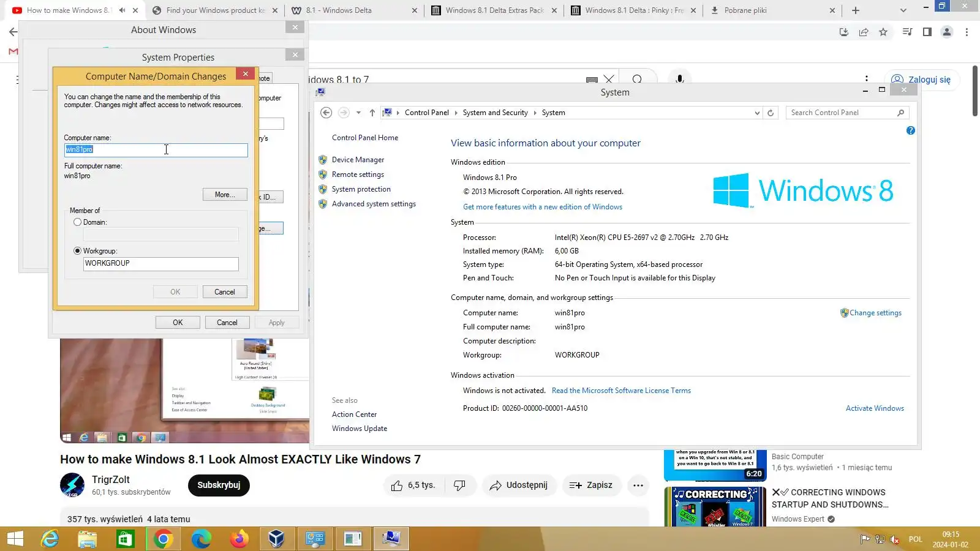Click the Zaloguj się sign-in button
The image size is (980, 551).
click(x=921, y=80)
